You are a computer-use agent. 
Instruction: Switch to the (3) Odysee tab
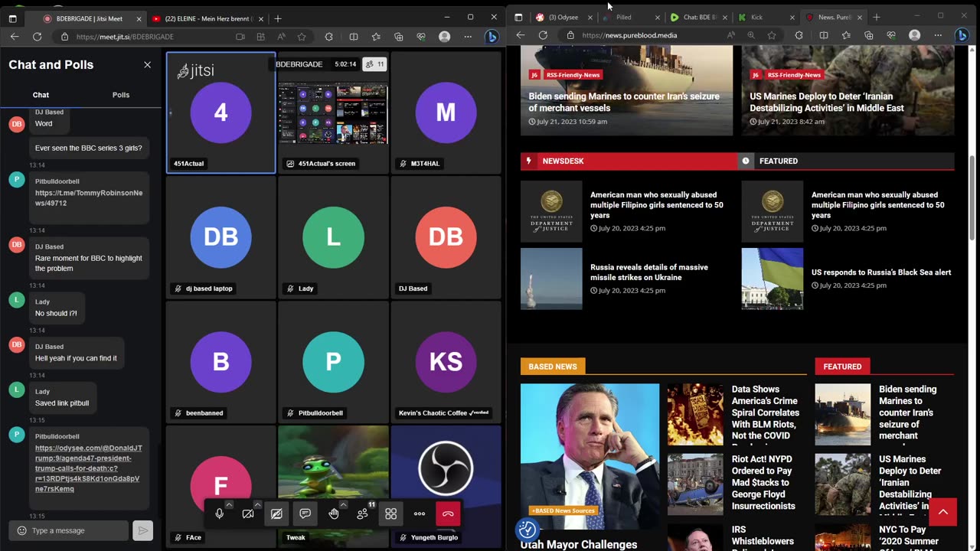(x=563, y=17)
